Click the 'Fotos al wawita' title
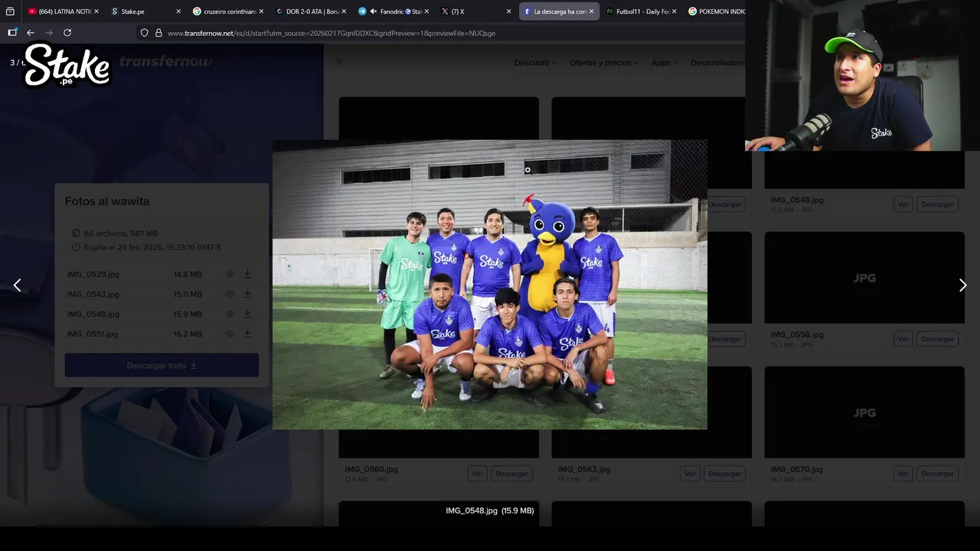 tap(107, 201)
